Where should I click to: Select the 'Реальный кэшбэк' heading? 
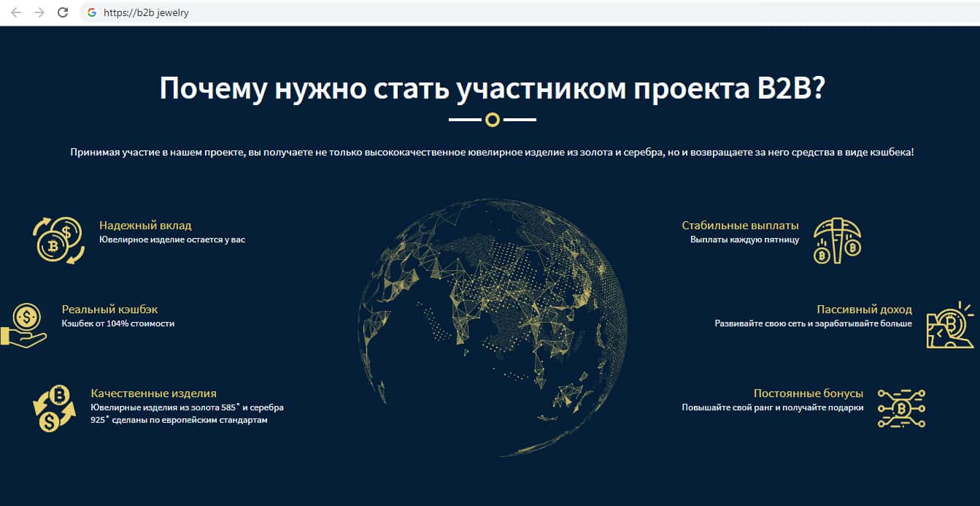tap(109, 310)
